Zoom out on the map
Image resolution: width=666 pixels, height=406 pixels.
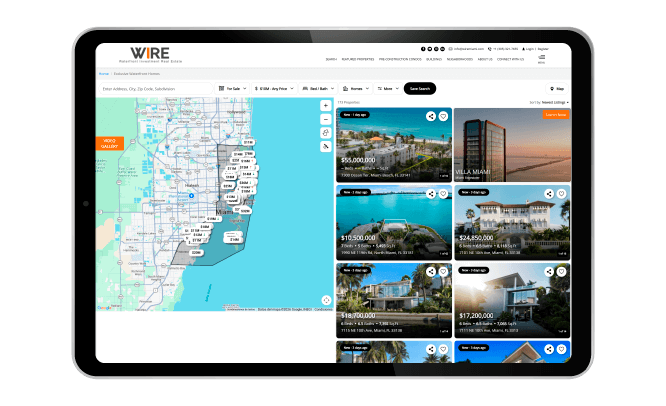click(x=326, y=118)
